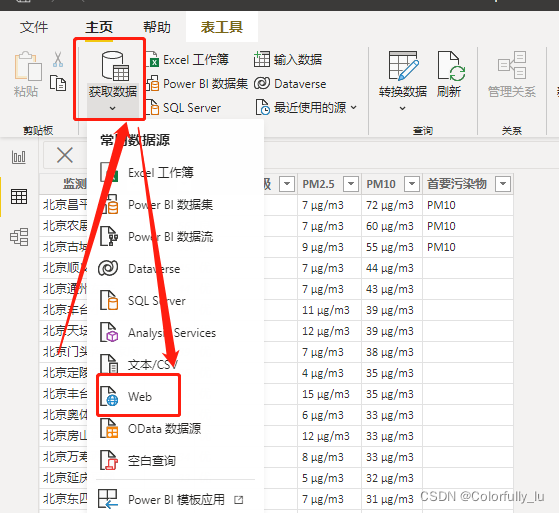The width and height of the screenshot is (559, 513).
Task: Click the Web globe document icon
Action: tap(109, 396)
